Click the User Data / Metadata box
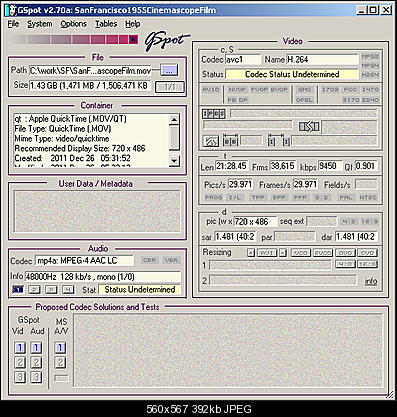This screenshot has height=417, width=397. pos(97,211)
